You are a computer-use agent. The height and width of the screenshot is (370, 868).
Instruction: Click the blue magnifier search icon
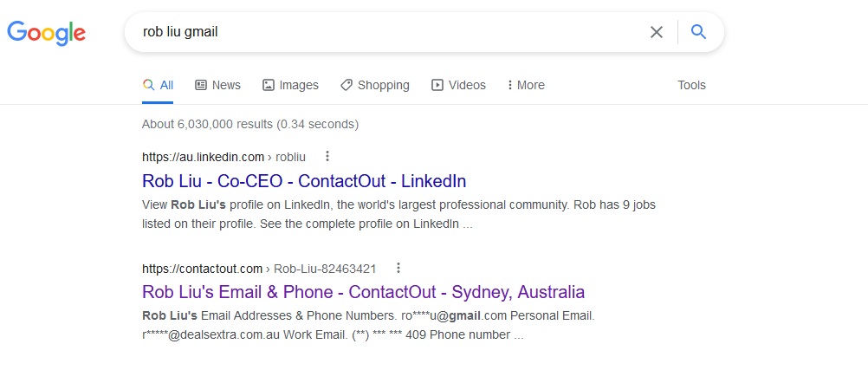click(x=698, y=32)
